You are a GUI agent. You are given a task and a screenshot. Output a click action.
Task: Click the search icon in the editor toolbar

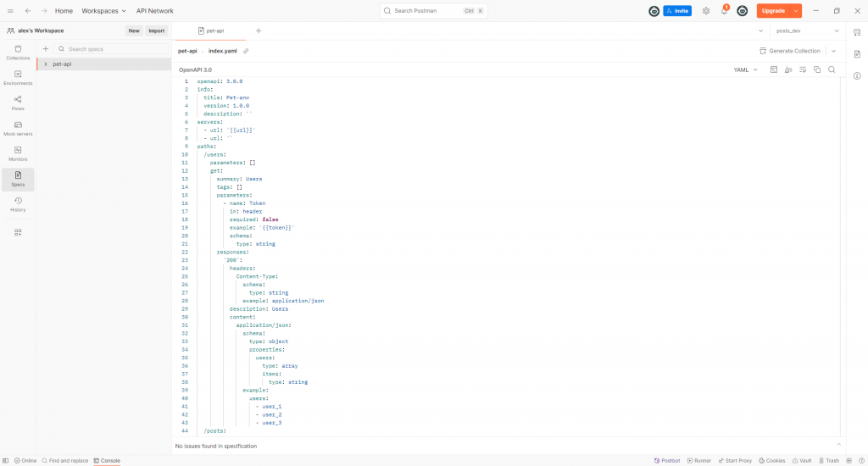coord(832,69)
